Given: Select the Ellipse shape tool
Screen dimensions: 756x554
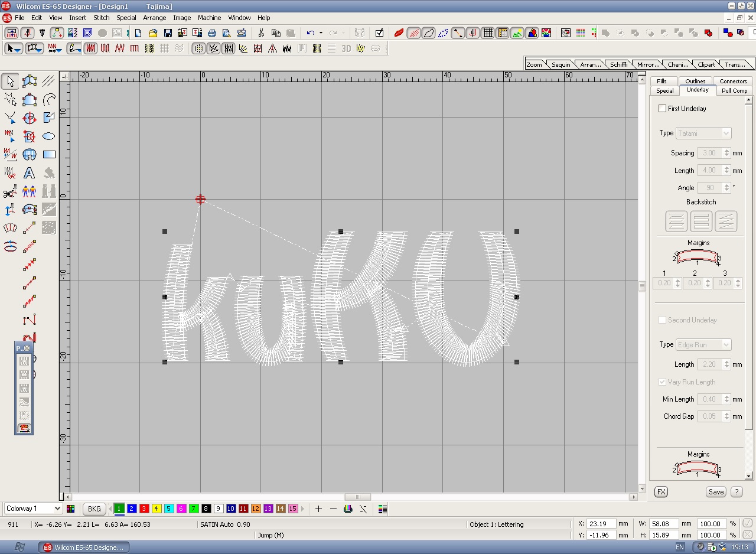Looking at the screenshot, I should pos(49,136).
